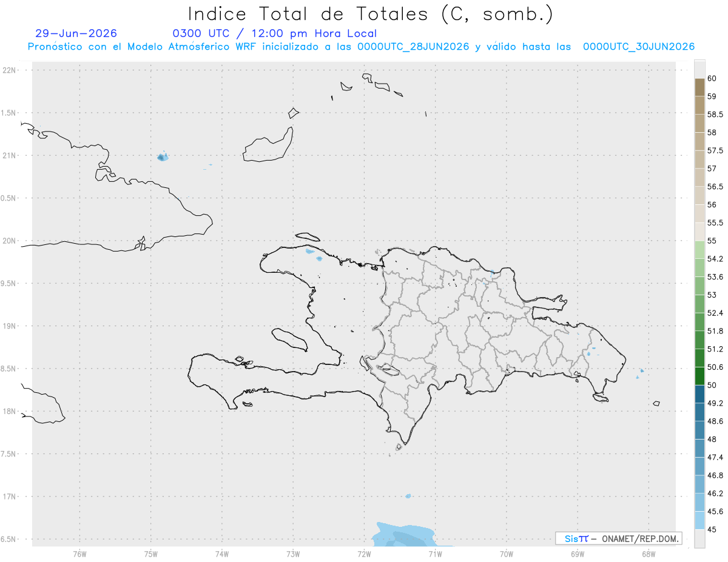Click the "75W" longitude label
This screenshot has height=562, width=728.
[x=150, y=555]
